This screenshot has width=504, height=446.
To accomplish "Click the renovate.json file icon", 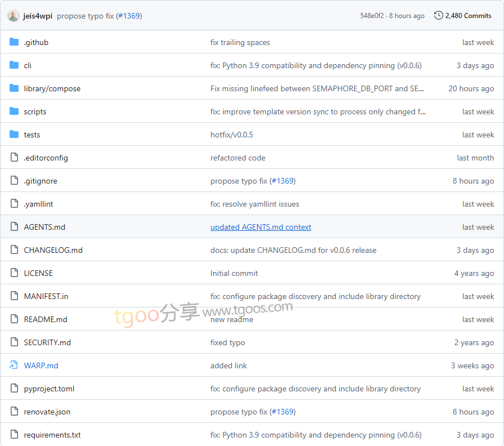I will [14, 412].
